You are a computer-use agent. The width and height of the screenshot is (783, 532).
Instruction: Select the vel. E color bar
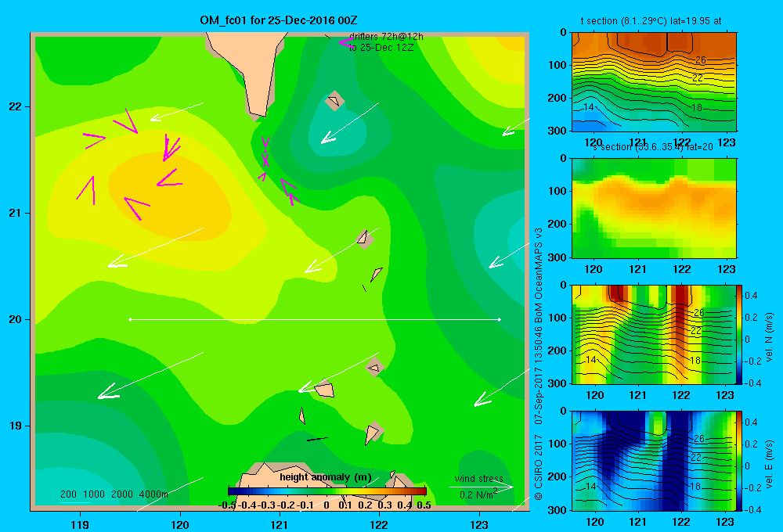click(x=739, y=460)
